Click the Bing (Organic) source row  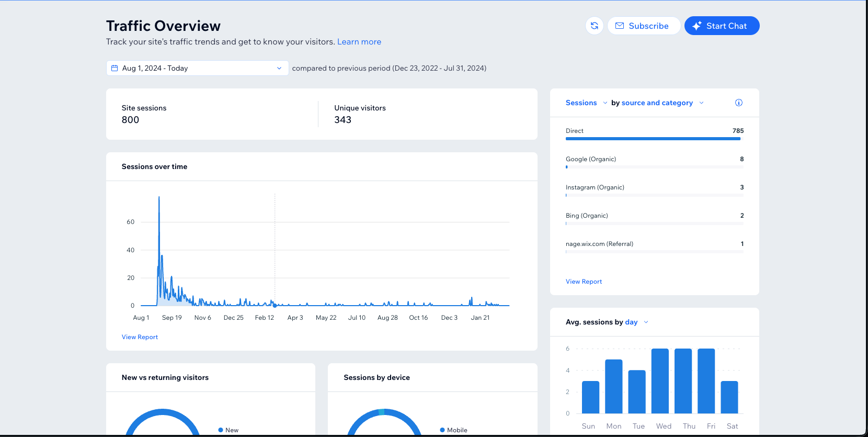[x=654, y=219]
